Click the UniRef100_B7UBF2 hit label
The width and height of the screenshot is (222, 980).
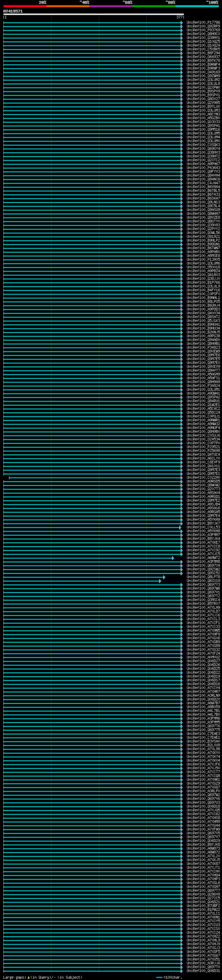[x=203, y=906]
